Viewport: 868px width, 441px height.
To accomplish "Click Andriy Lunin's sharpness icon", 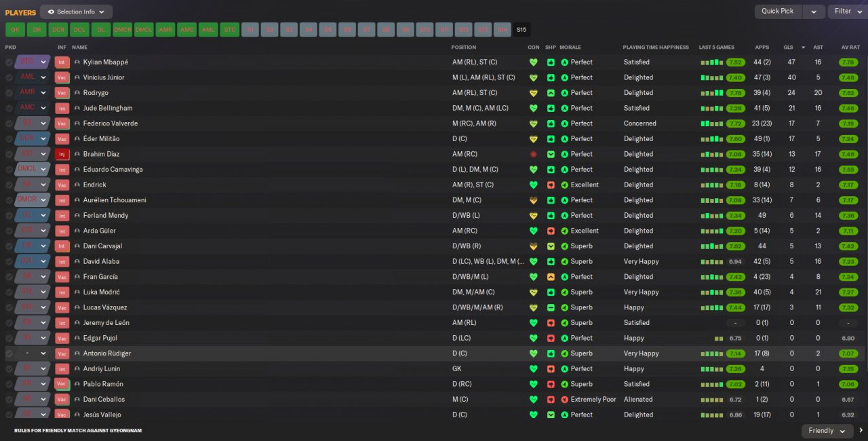I will 551,369.
